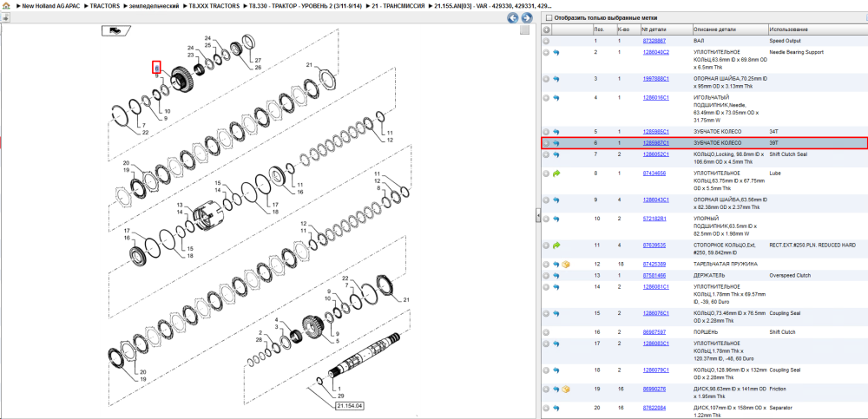Open part number link 572182R1
Image resolution: width=868 pixels, height=419 pixels.
654,219
